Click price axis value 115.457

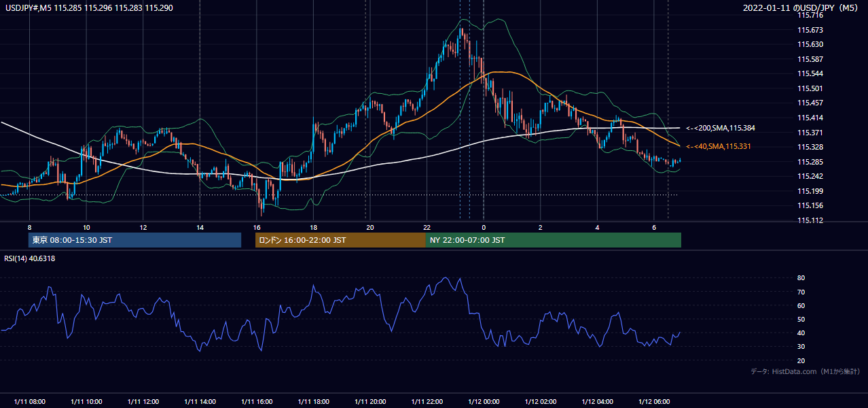(x=810, y=103)
